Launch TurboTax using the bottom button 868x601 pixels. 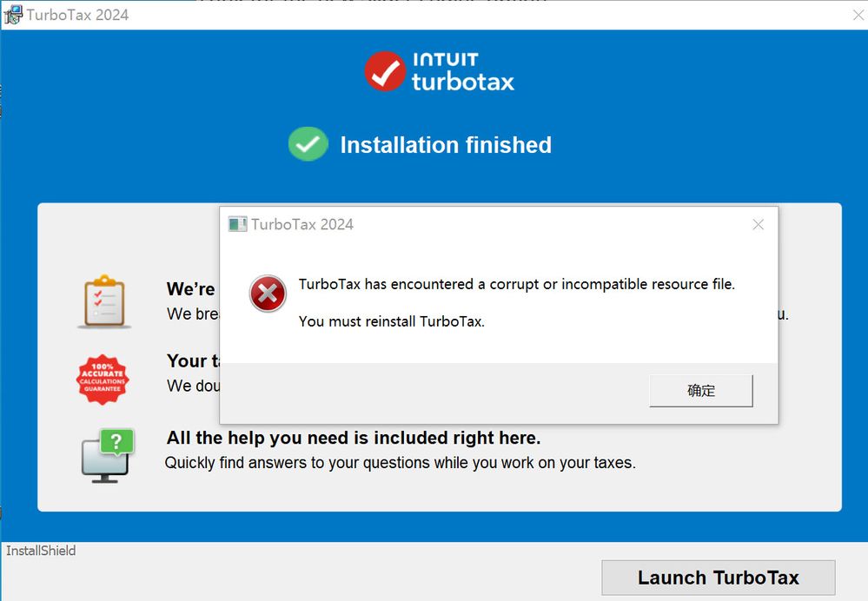pos(718,578)
